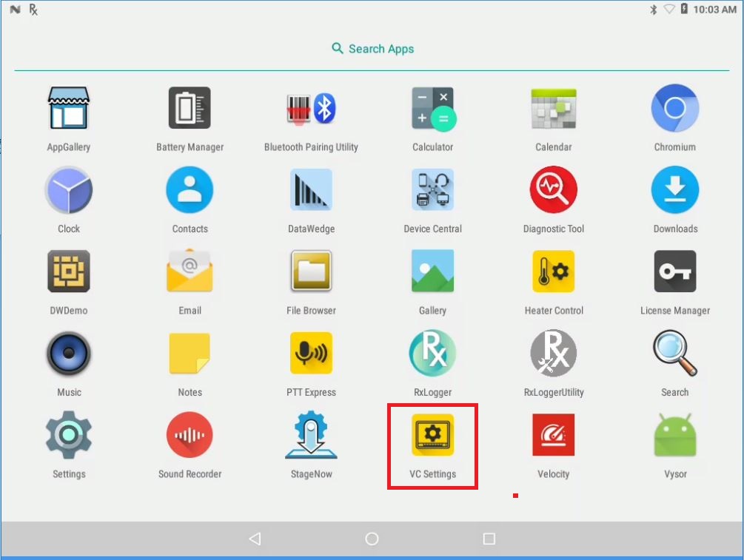Tap the Search Apps field
Screen dimensions: 744x560
point(372,49)
